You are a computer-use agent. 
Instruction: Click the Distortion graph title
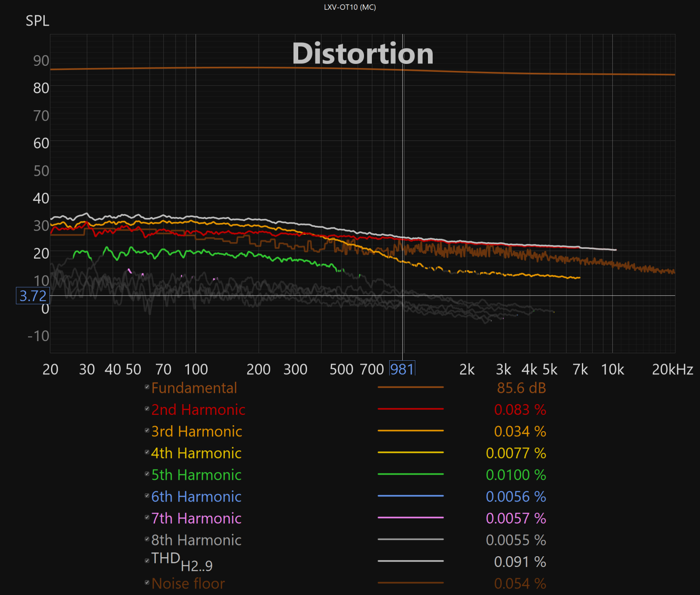point(363,53)
